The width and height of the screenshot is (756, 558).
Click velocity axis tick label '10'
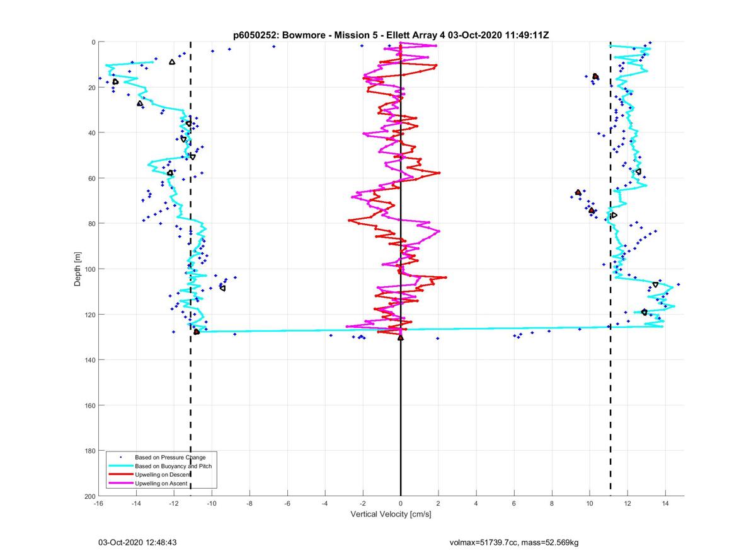point(590,504)
